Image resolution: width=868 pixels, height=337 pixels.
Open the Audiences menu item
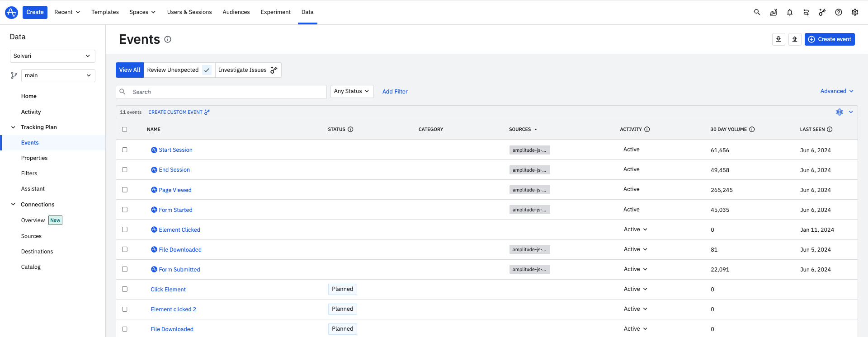(236, 12)
